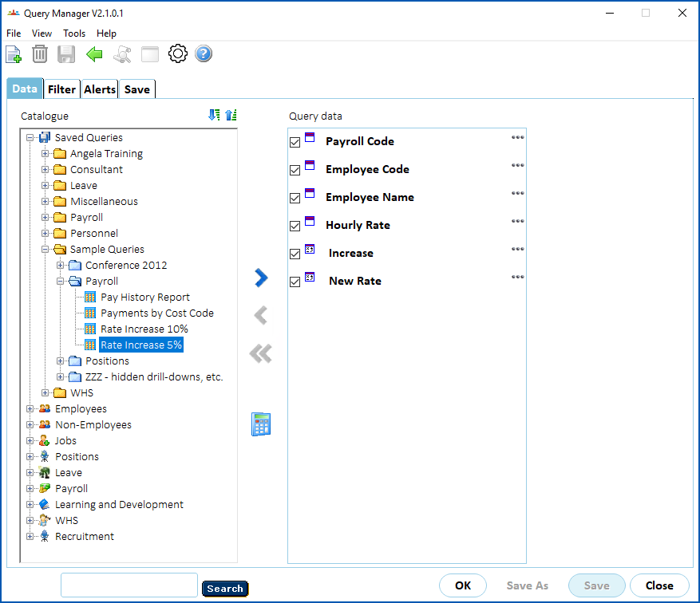Select the Pay History Report query

pyautogui.click(x=145, y=298)
